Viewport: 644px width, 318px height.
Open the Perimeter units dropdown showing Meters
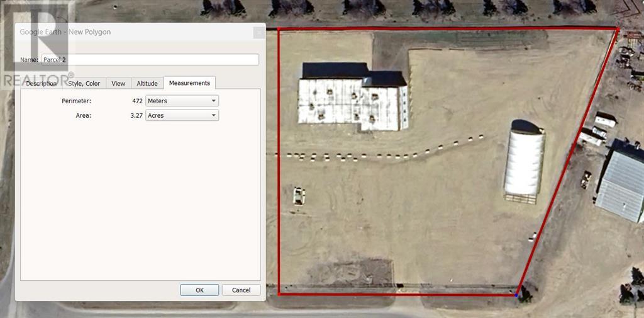182,101
